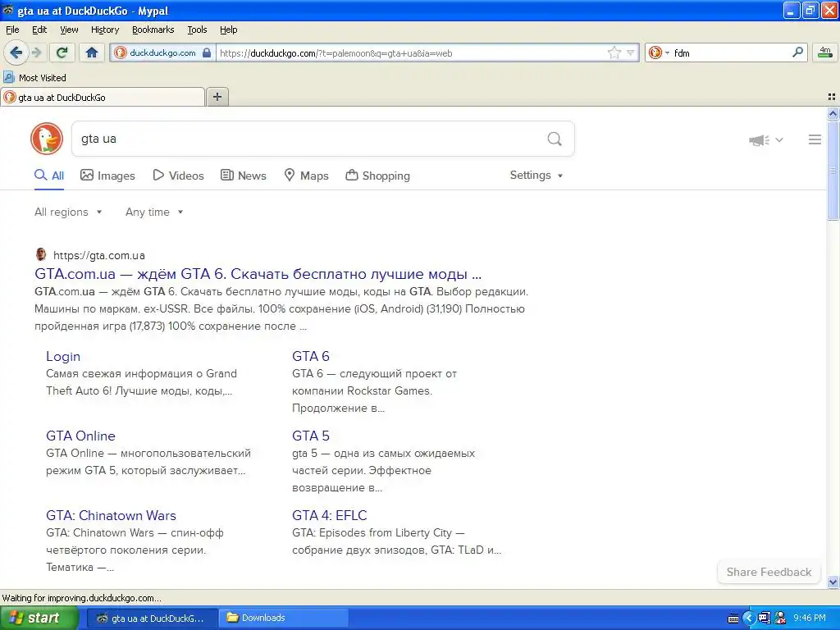This screenshot has height=630, width=840.
Task: Open the Any time filter dropdown
Action: (154, 212)
